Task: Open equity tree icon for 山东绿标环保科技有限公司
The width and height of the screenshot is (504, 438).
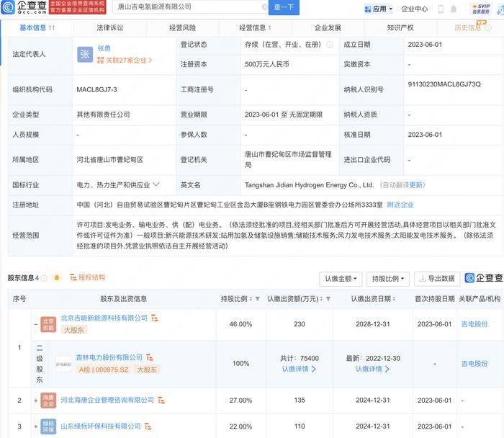Action: (148, 426)
